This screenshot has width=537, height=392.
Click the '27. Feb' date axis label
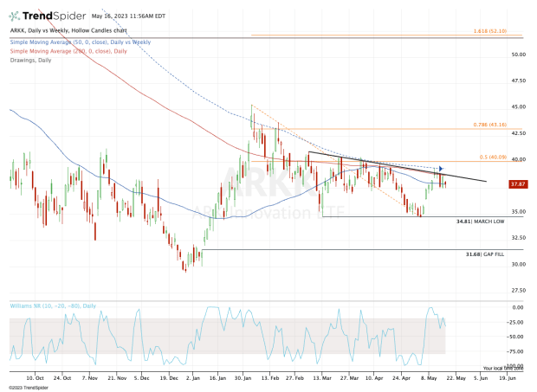coord(294,378)
